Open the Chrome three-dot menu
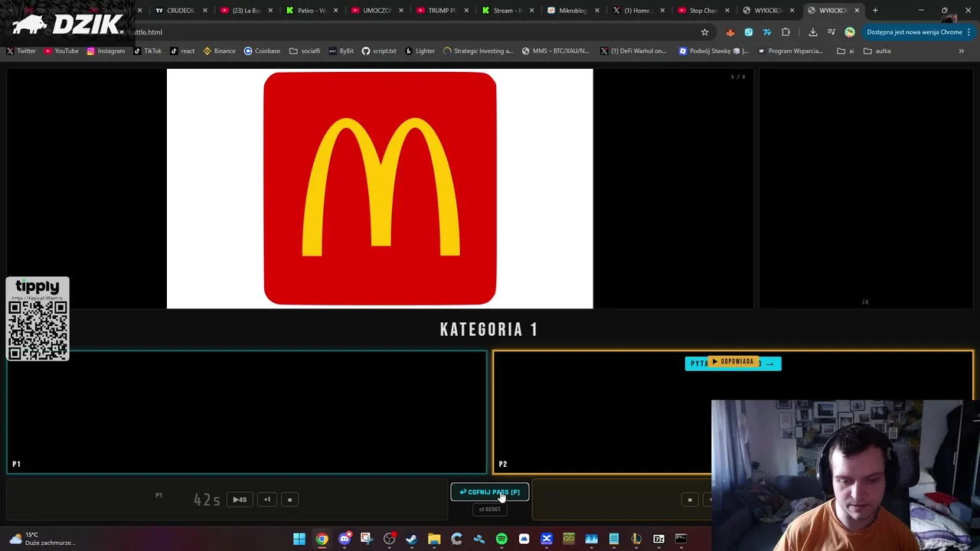This screenshot has height=551, width=980. point(969,32)
